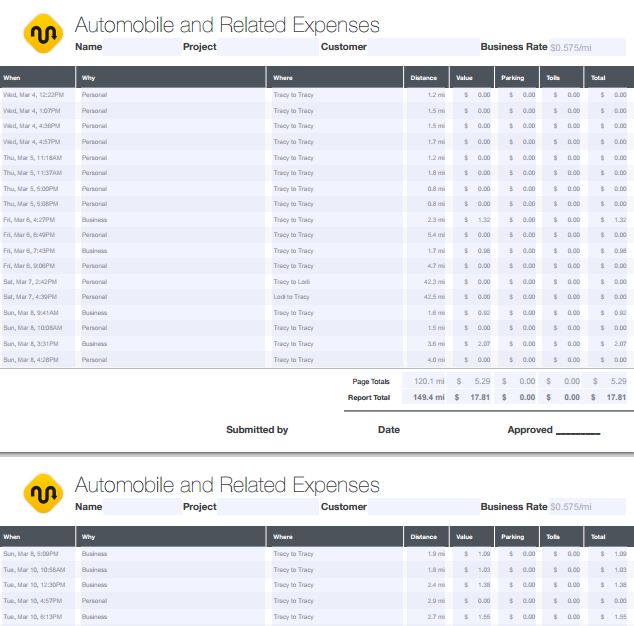The height and width of the screenshot is (626, 634).
Task: Click the yellow logo on the second page
Action: [43, 494]
